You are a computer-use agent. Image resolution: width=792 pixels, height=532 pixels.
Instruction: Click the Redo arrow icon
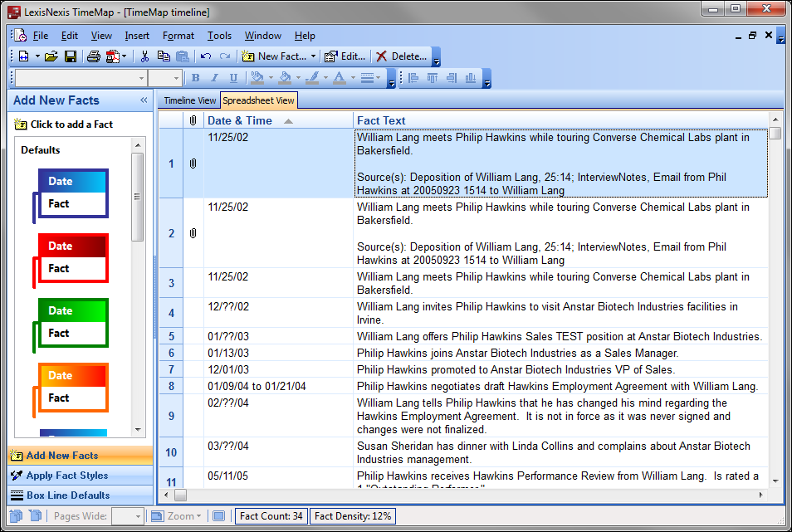tap(225, 56)
